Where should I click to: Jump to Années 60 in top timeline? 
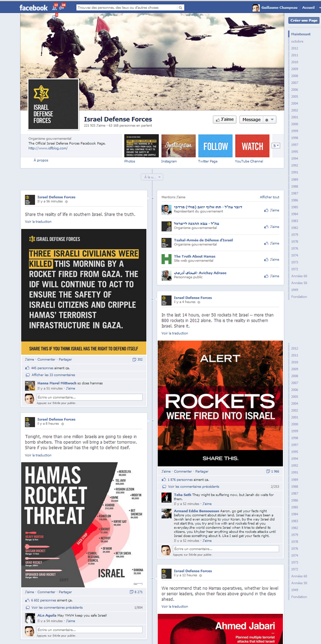[299, 276]
